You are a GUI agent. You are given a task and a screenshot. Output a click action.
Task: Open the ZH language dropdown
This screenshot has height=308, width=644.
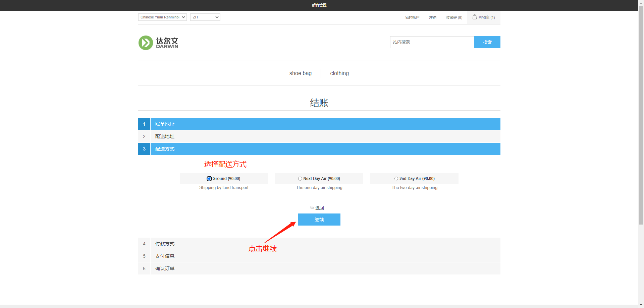click(205, 17)
